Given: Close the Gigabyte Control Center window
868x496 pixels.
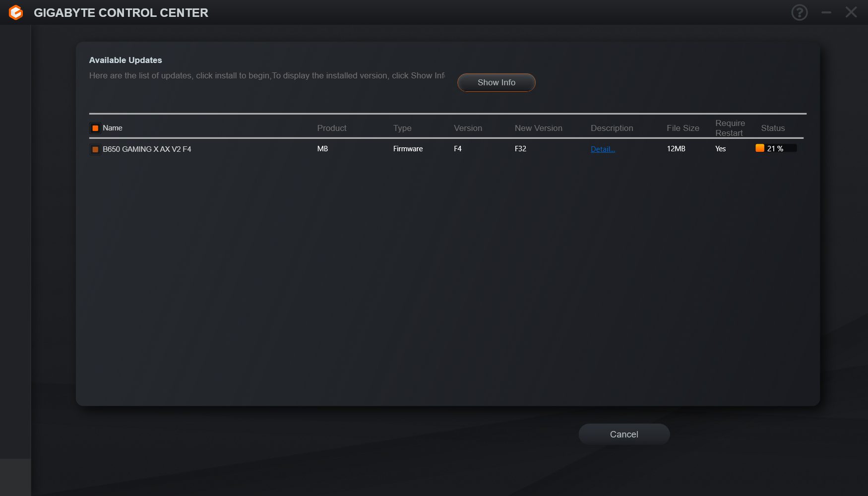Looking at the screenshot, I should [x=851, y=12].
